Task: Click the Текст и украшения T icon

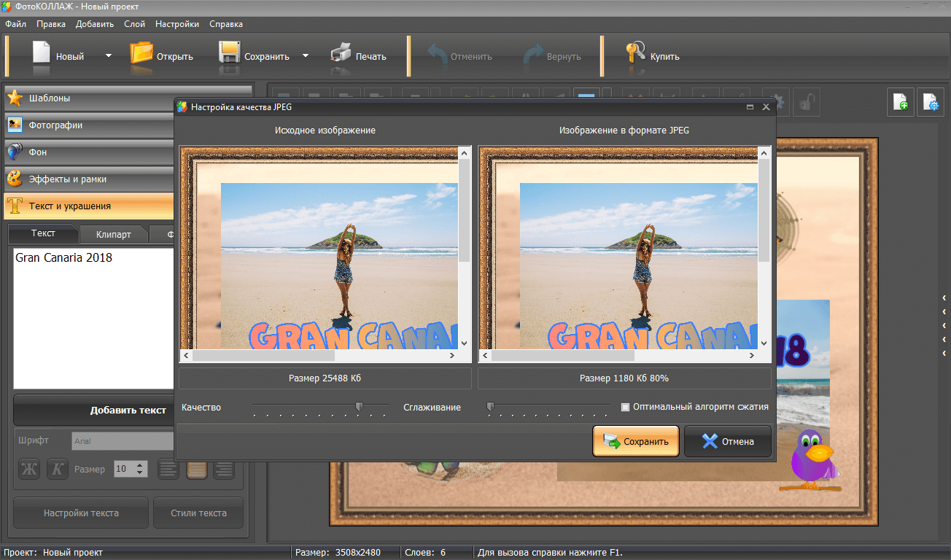Action: coord(15,206)
